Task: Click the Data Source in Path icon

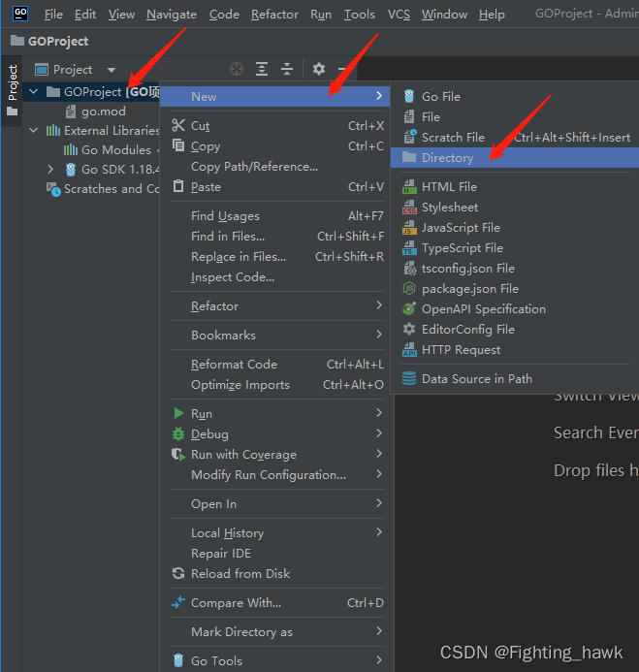Action: coord(409,378)
